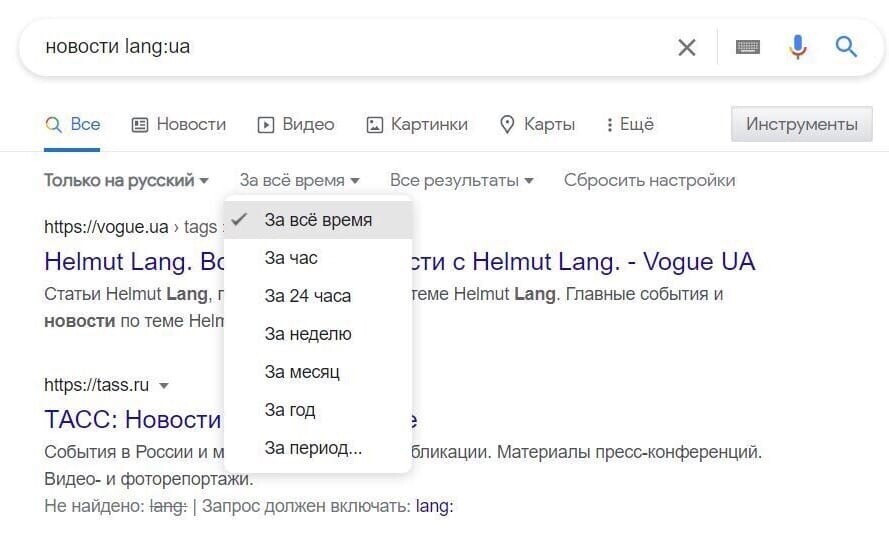This screenshot has height=557, width=889.
Task: Click the Инструменты button
Action: click(801, 125)
